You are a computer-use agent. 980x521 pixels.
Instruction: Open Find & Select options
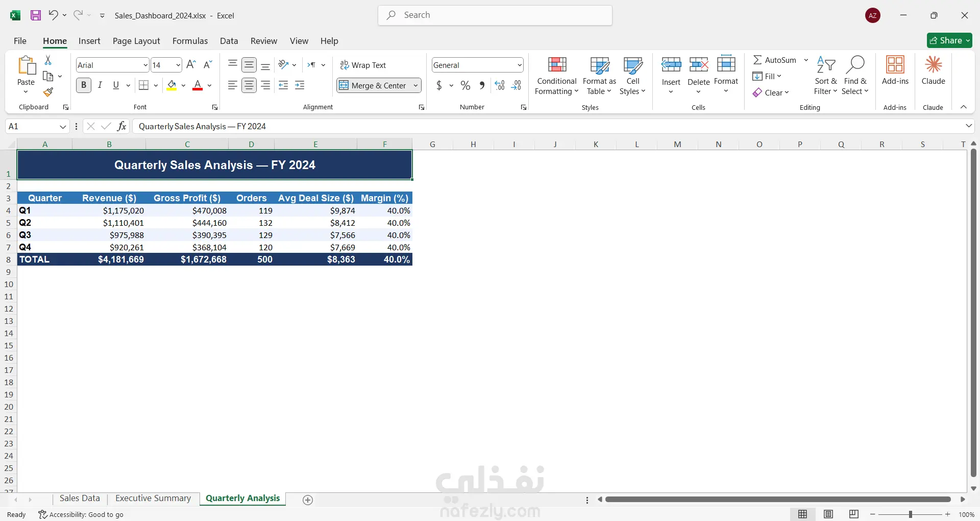point(855,76)
